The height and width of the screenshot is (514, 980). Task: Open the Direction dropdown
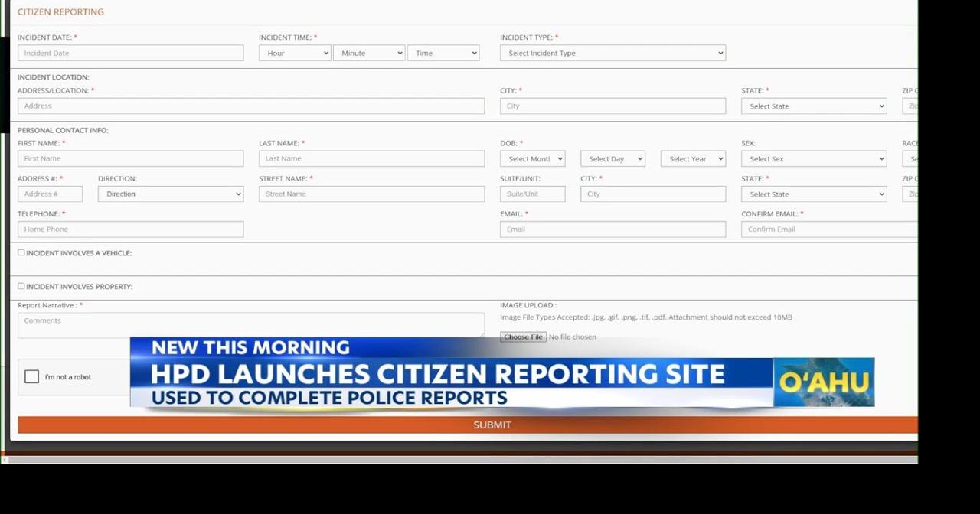(171, 194)
